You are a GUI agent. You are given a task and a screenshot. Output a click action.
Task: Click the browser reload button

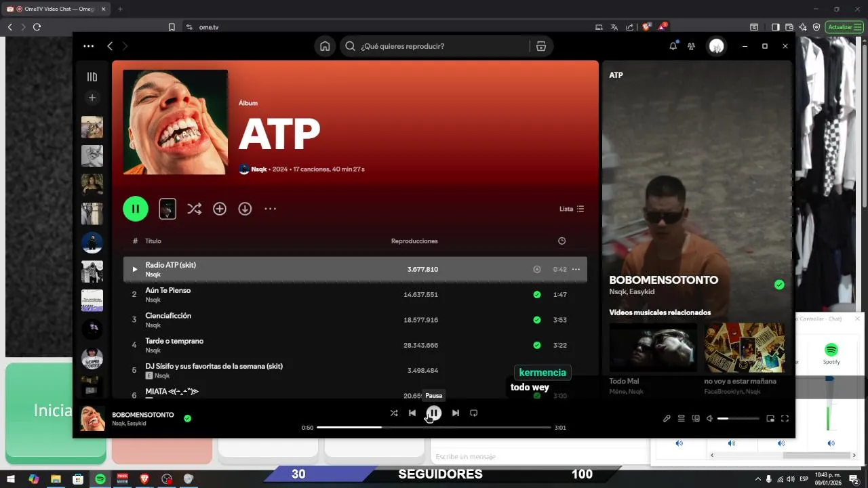pos(37,27)
